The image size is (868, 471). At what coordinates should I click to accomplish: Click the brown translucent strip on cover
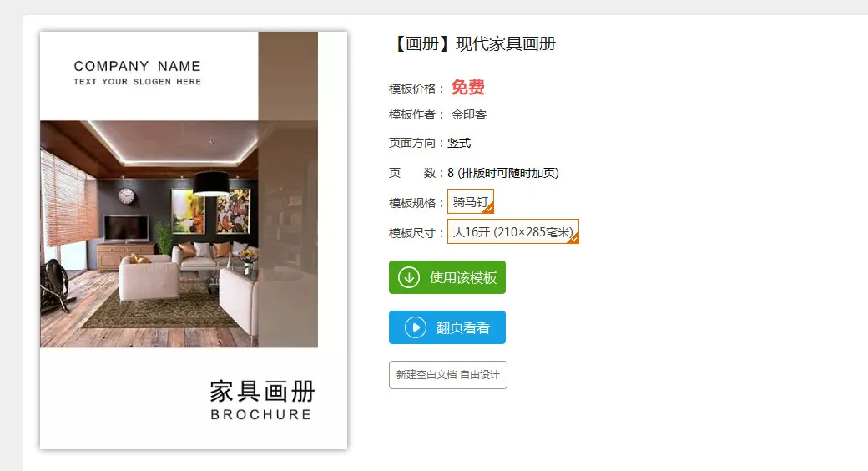coord(288,190)
